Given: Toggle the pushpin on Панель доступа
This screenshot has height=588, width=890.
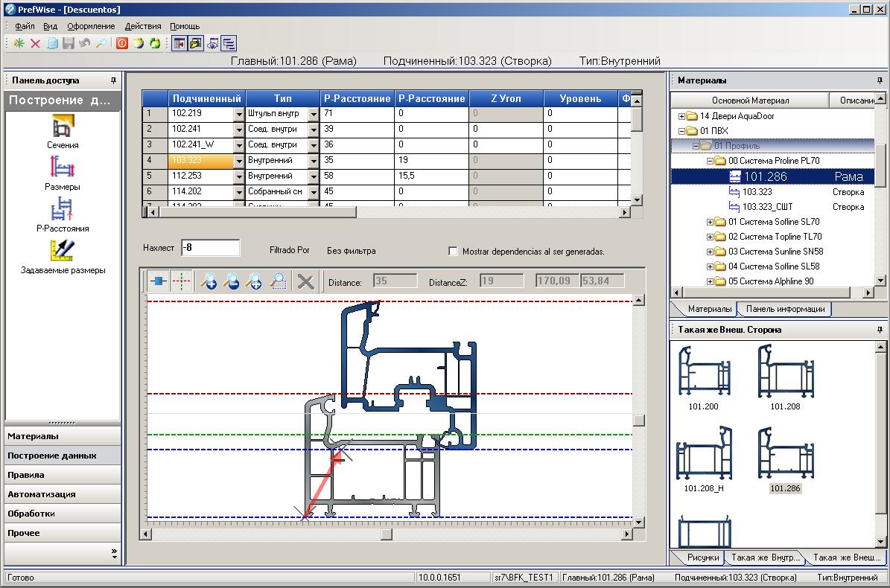Looking at the screenshot, I should tap(113, 80).
